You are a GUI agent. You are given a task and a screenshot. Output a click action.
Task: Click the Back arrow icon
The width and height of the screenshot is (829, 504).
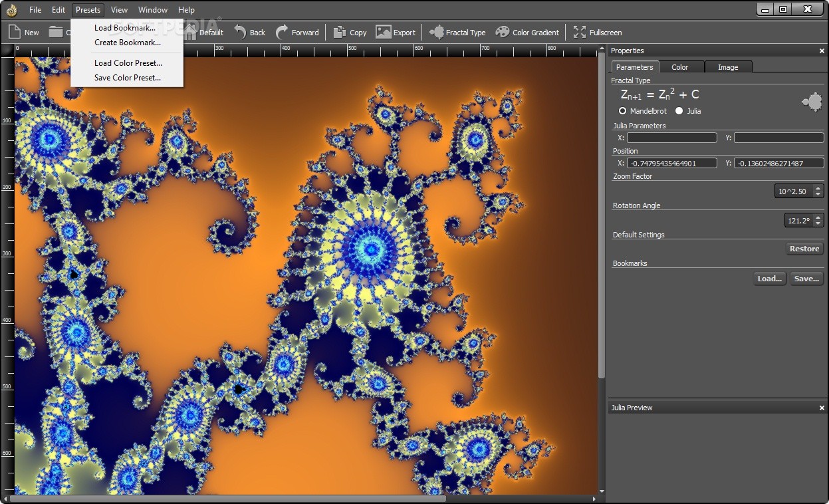[x=240, y=32]
